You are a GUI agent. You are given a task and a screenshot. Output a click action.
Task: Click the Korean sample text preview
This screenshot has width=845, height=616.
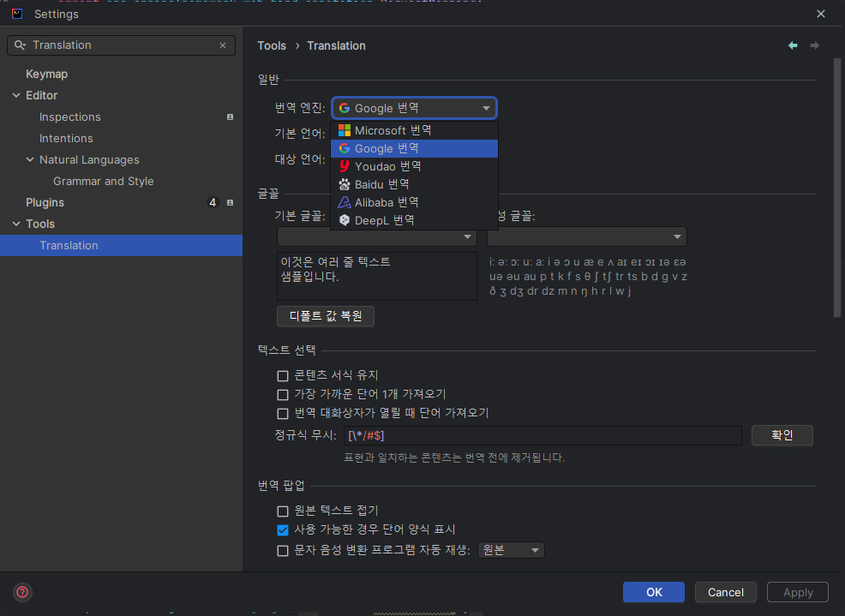[377, 276]
